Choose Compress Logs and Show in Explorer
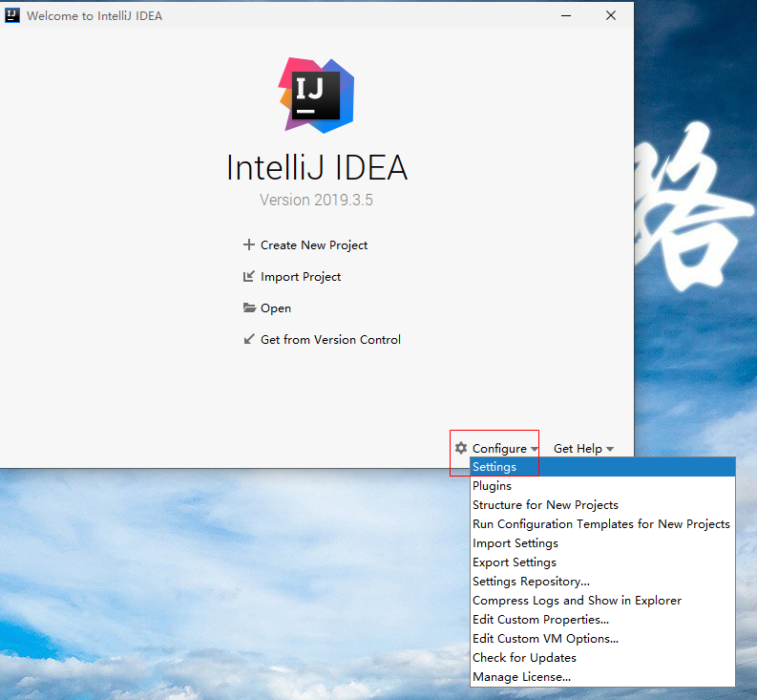Image resolution: width=757 pixels, height=700 pixels. tap(602, 601)
